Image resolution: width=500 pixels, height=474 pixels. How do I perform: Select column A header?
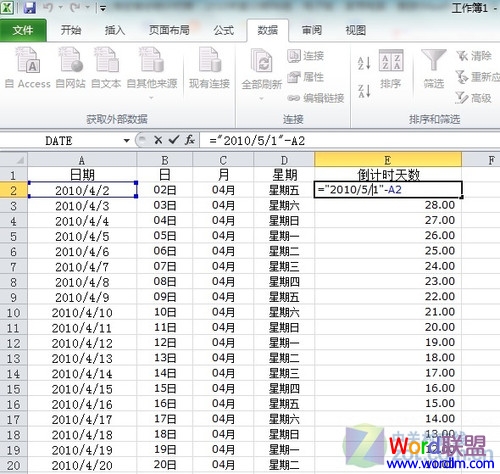(82, 160)
